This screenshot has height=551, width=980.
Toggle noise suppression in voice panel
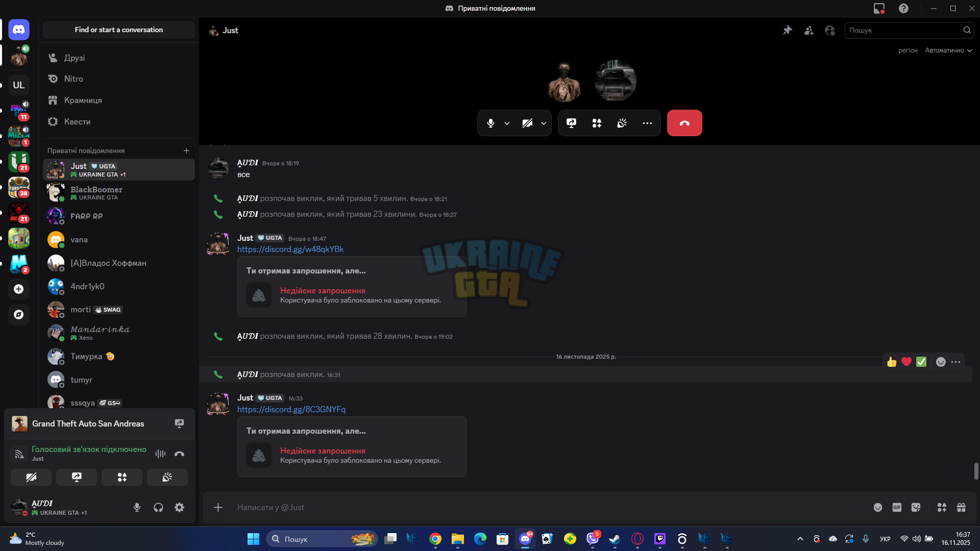coord(160,454)
